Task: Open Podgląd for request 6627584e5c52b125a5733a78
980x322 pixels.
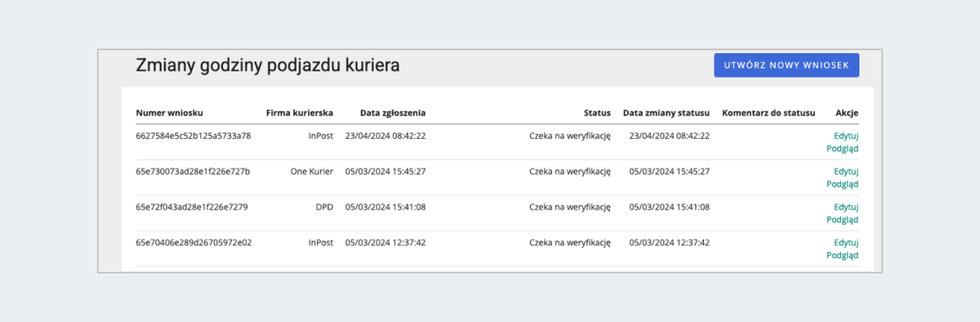Action: click(843, 149)
